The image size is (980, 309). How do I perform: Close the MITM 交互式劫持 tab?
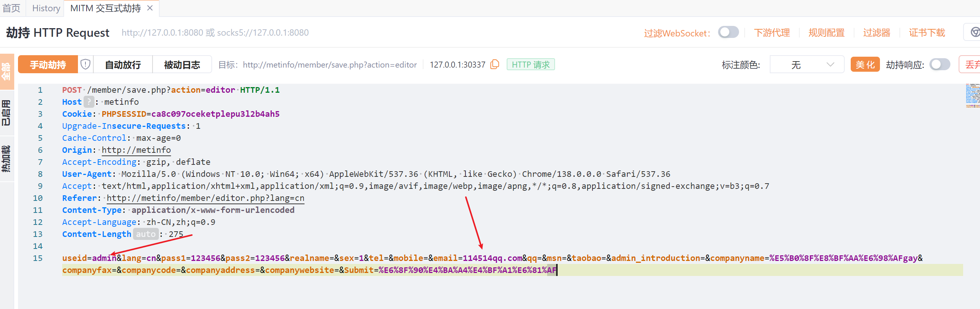tap(150, 8)
